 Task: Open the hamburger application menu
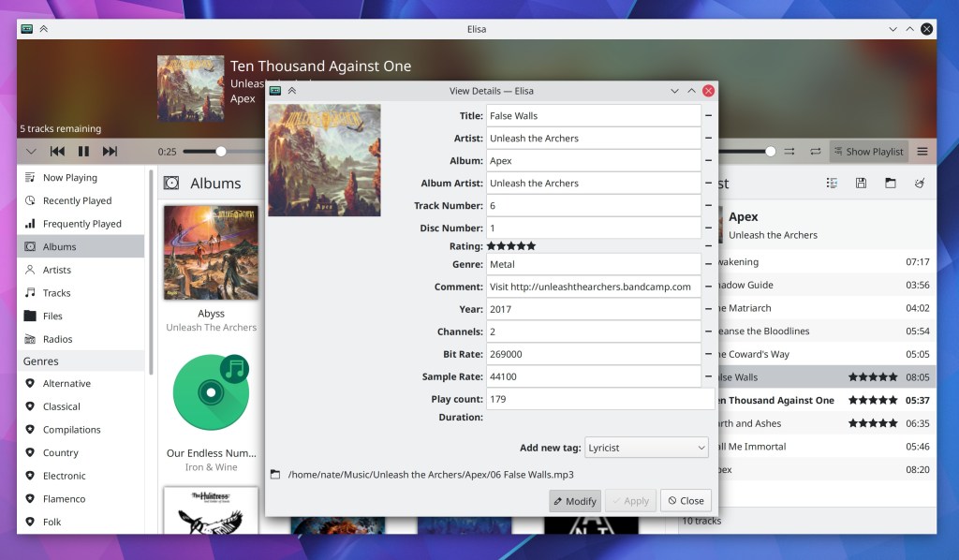coord(922,152)
